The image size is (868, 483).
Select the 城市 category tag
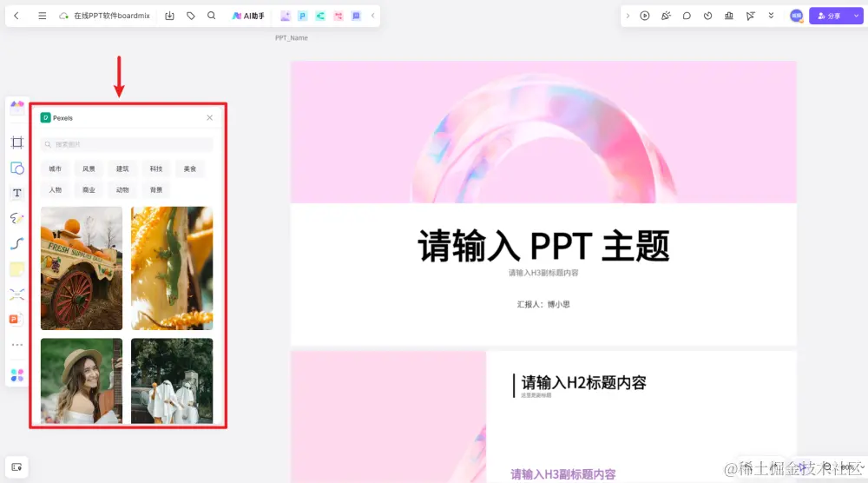coord(55,169)
